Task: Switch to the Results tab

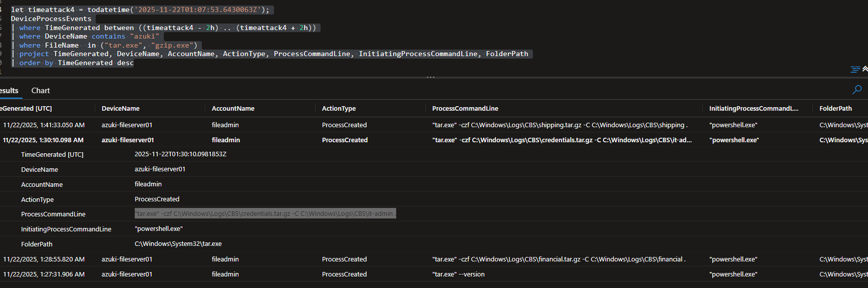Action: click(9, 91)
